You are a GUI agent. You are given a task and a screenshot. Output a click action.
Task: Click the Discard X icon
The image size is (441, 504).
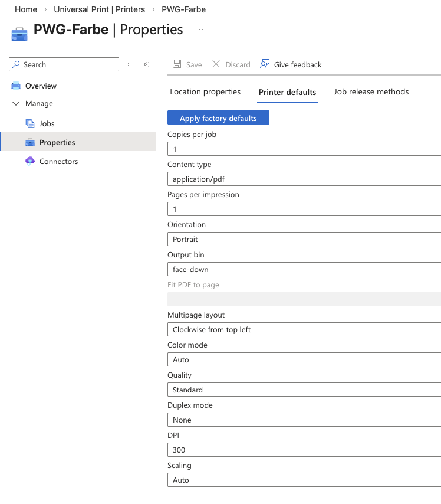(216, 64)
